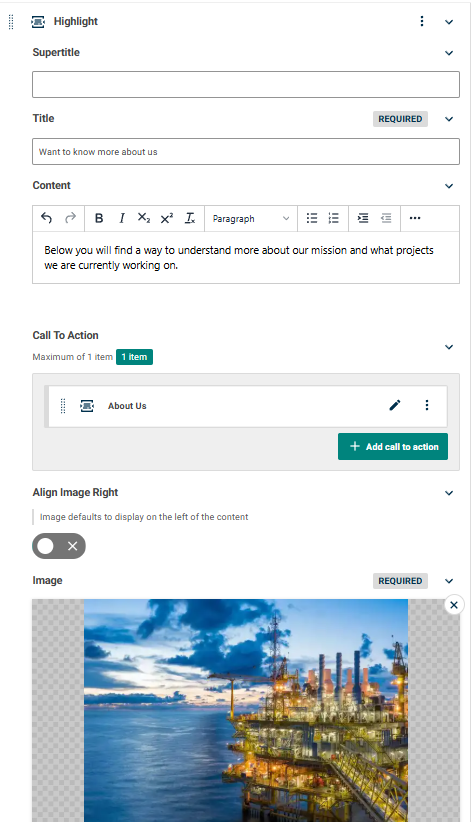Clear text formatting with Tx icon
Viewport: 471px width, 822px height.
click(x=190, y=218)
